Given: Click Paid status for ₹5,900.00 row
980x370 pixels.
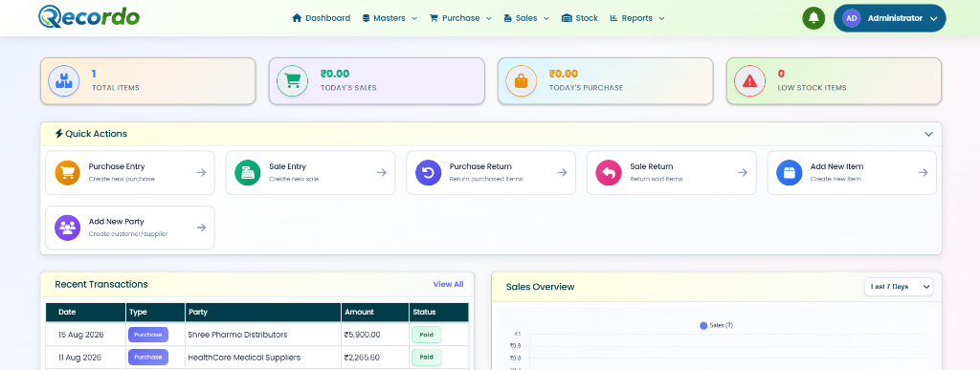Looking at the screenshot, I should pyautogui.click(x=426, y=335).
